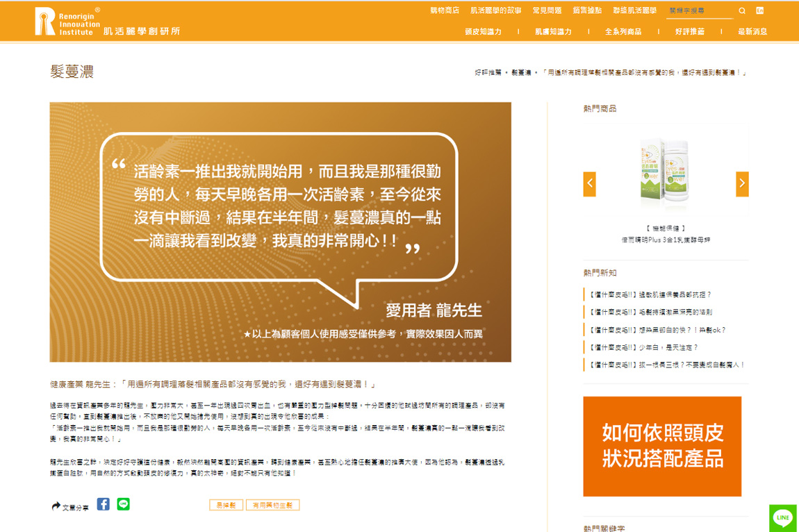The image size is (799, 532).
Task: Open 購物商店 in top menu
Action: [x=445, y=10]
